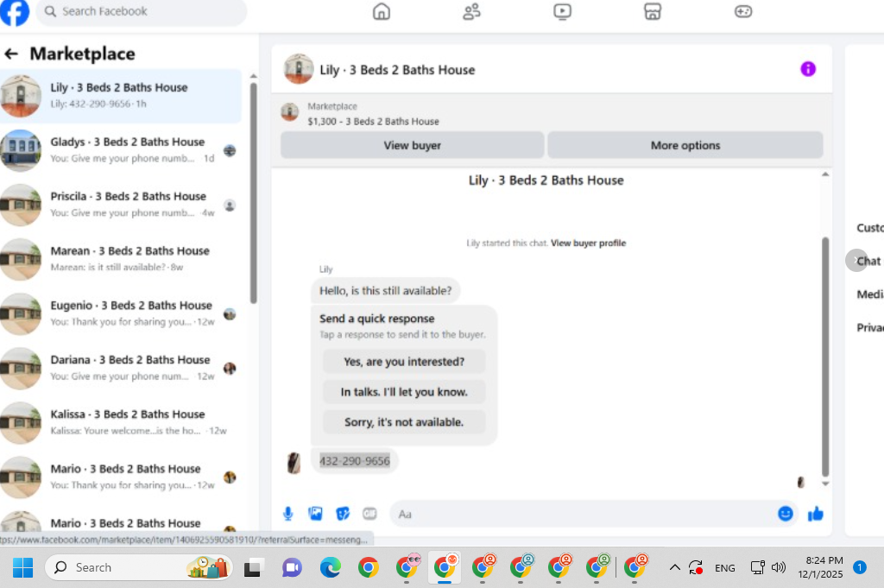Open notification center badge

click(x=859, y=567)
